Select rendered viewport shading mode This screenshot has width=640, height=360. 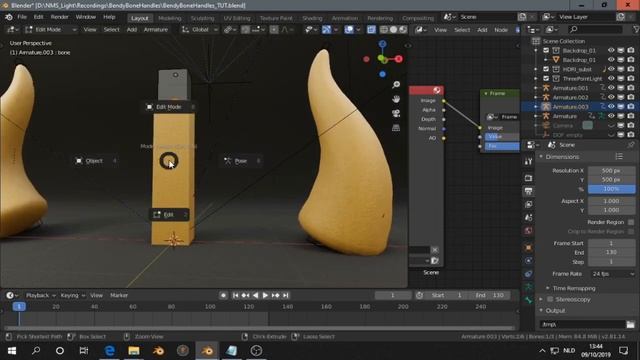point(403,30)
